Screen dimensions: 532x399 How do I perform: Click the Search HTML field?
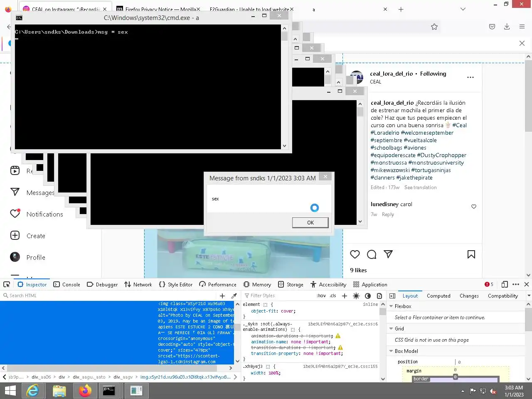109,296
